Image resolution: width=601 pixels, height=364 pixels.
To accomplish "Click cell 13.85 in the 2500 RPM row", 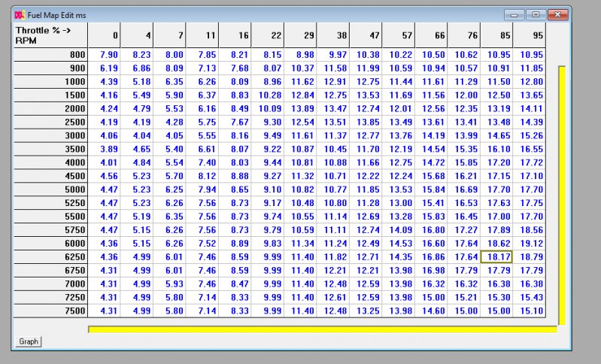I will point(366,123).
